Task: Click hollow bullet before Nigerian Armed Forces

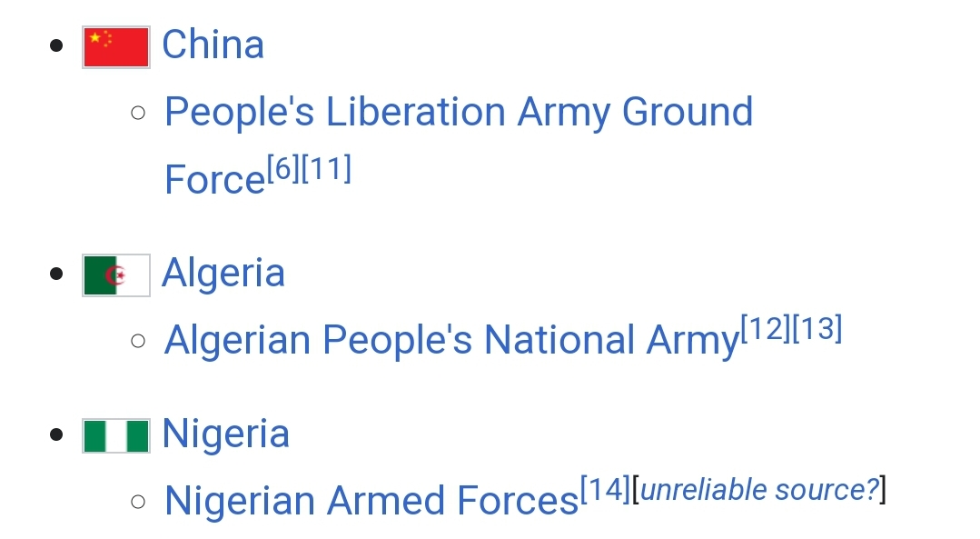Action: tap(138, 502)
